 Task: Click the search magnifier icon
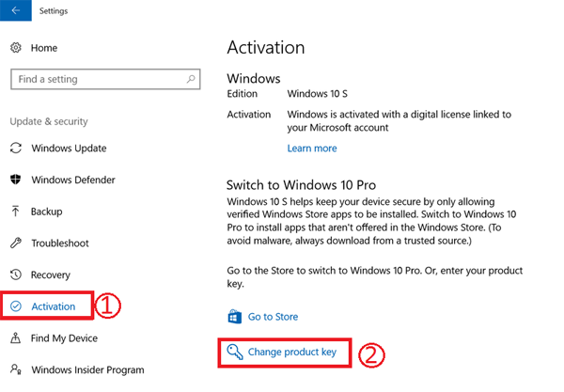(x=191, y=79)
